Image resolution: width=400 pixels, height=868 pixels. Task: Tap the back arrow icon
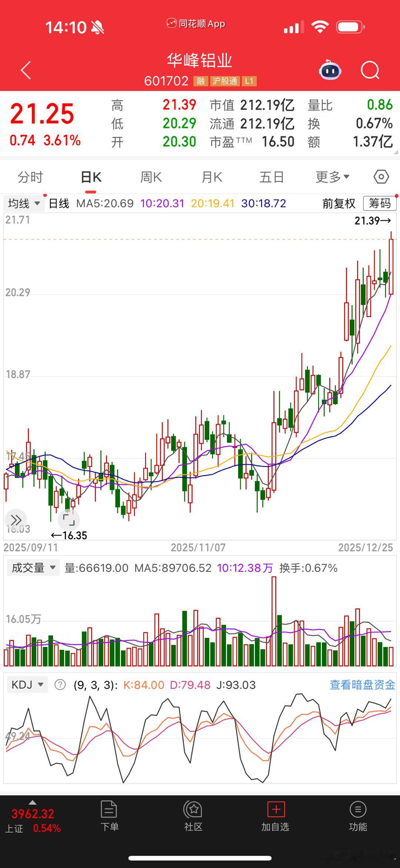coord(26,70)
